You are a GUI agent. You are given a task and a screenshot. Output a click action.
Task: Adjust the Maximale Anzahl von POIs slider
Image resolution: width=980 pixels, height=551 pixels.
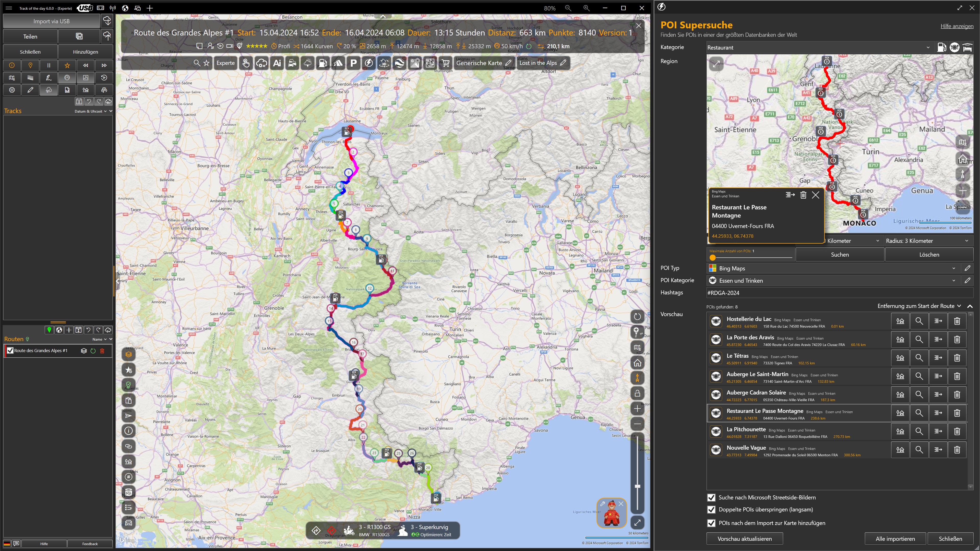pyautogui.click(x=713, y=258)
